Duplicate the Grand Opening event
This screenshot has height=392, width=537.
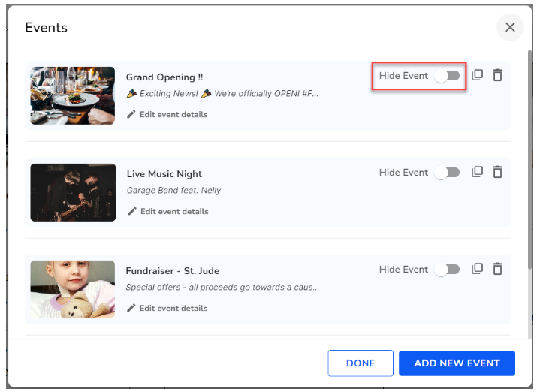pos(477,75)
